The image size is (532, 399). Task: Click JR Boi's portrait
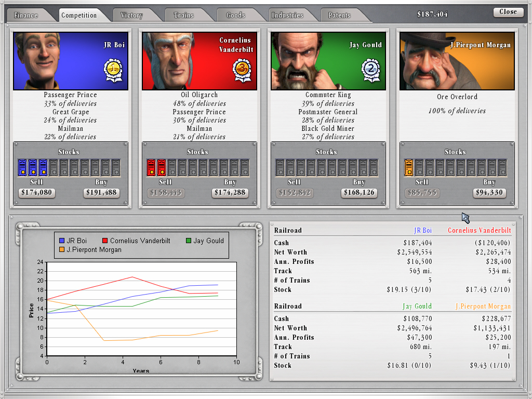tap(71, 61)
